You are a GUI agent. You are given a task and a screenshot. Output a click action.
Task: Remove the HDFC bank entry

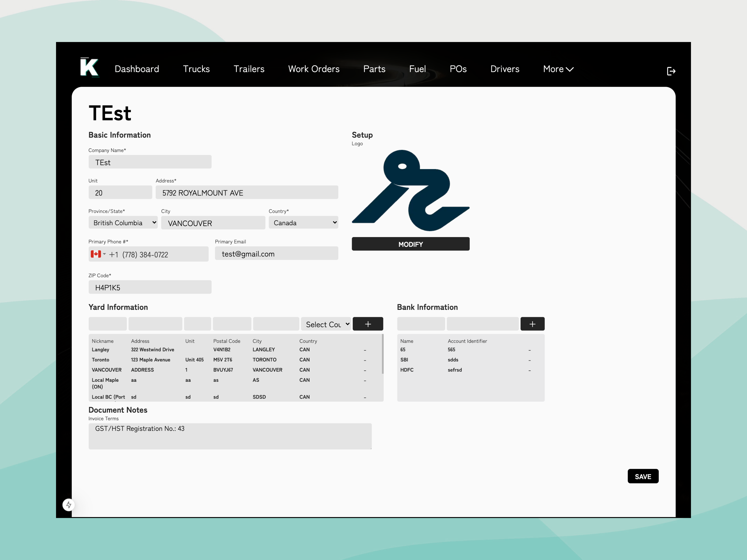click(x=529, y=370)
